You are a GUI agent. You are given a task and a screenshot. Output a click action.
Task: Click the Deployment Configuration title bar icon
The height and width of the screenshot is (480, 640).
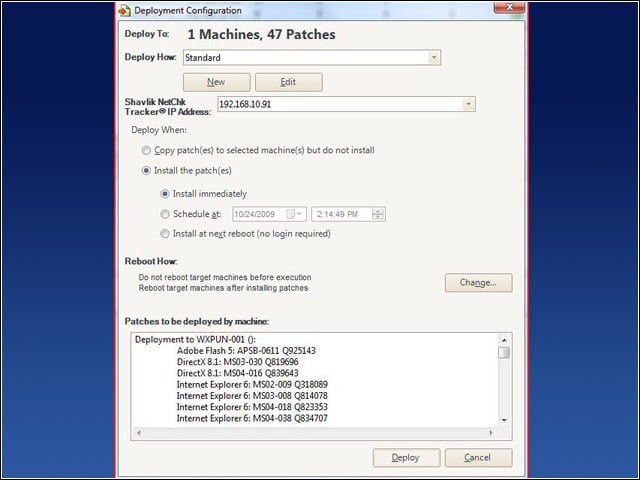pyautogui.click(x=124, y=10)
